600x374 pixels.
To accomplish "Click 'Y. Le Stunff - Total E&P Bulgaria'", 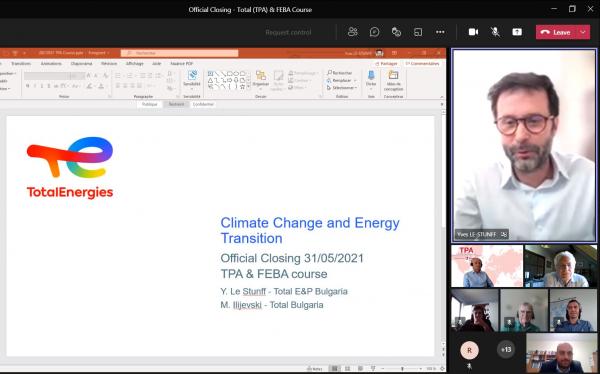I will tap(284, 291).
